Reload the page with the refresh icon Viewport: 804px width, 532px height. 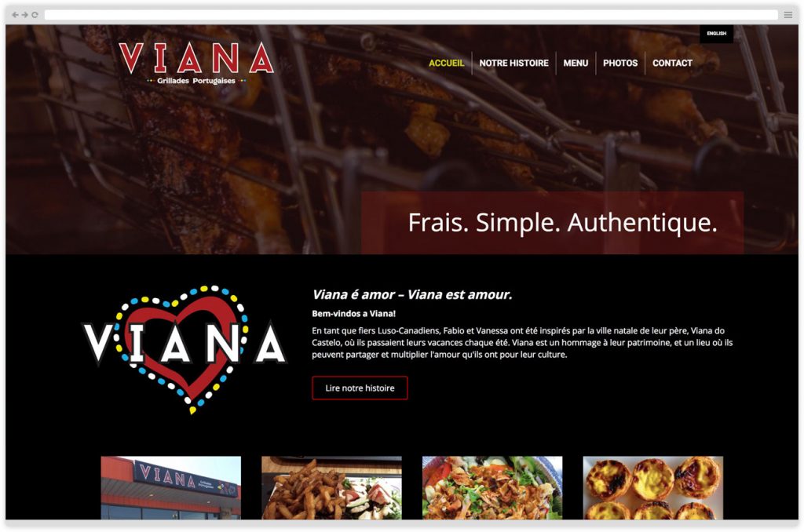tap(35, 15)
